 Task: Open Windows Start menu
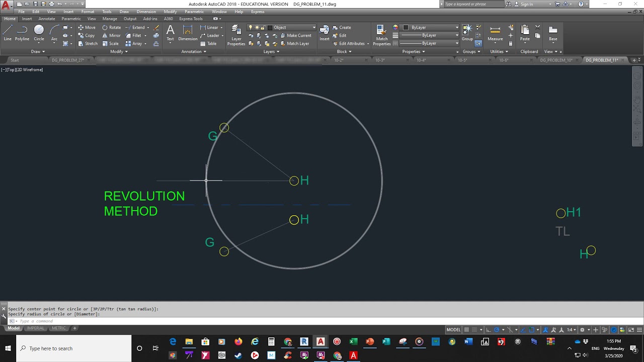(x=8, y=348)
